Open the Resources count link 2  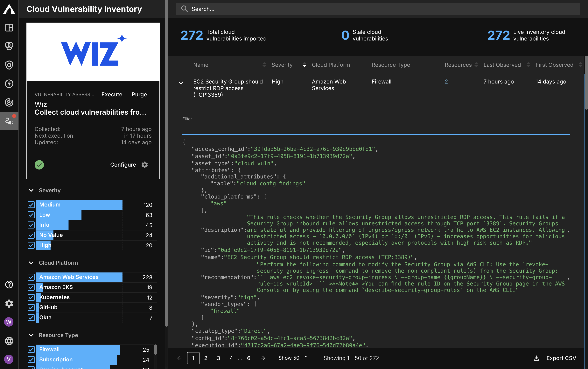(x=446, y=82)
